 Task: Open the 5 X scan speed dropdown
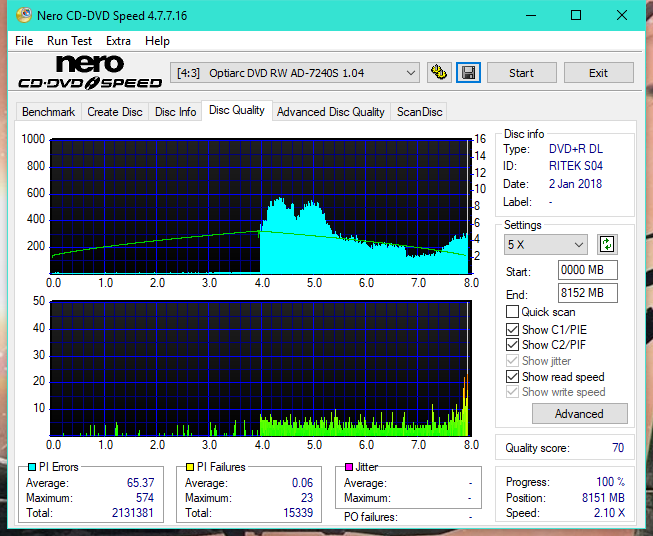[x=546, y=244]
